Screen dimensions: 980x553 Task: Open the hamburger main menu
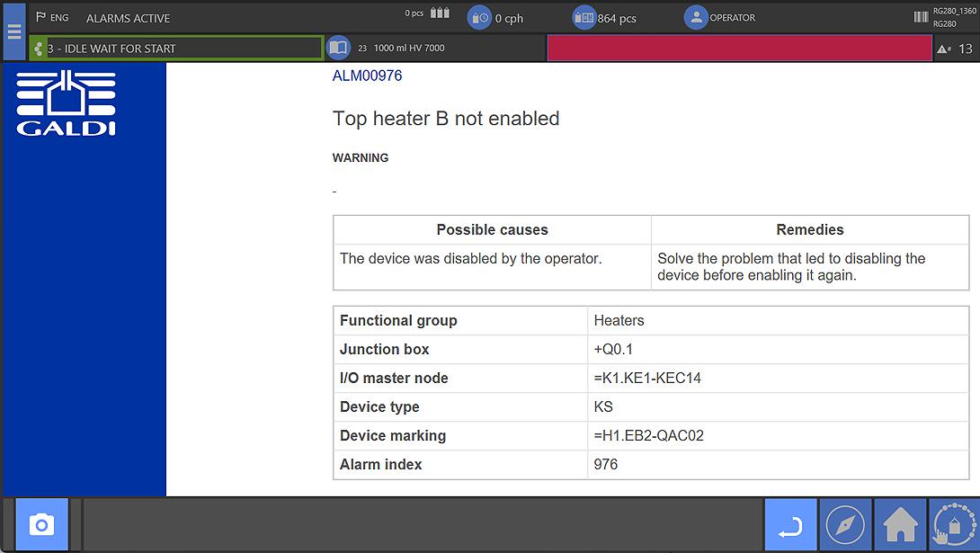13,31
